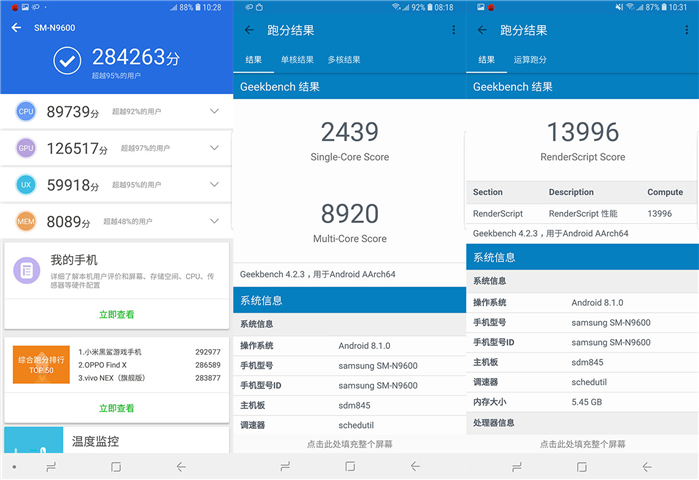Viewport: 699px width, 480px height.
Task: Tap Recents button in left navigation bar
Action: click(x=51, y=467)
